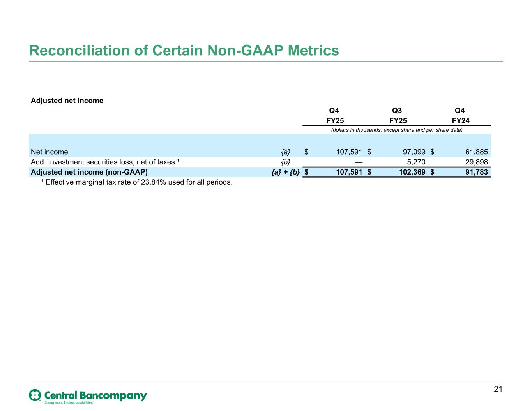Click the Q4 FY24 column header
This screenshot has width=532, height=411.
(x=460, y=116)
